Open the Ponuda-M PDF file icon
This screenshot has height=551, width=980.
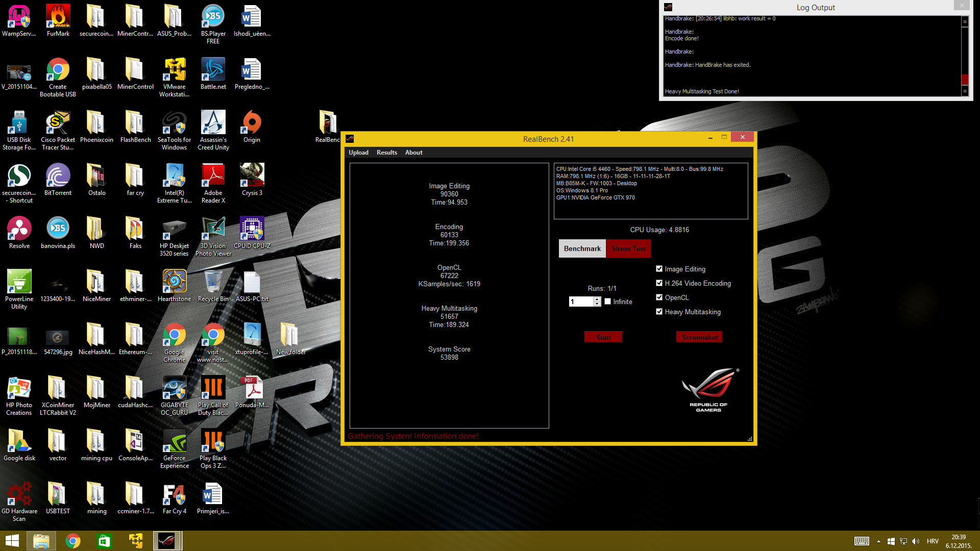pos(252,392)
